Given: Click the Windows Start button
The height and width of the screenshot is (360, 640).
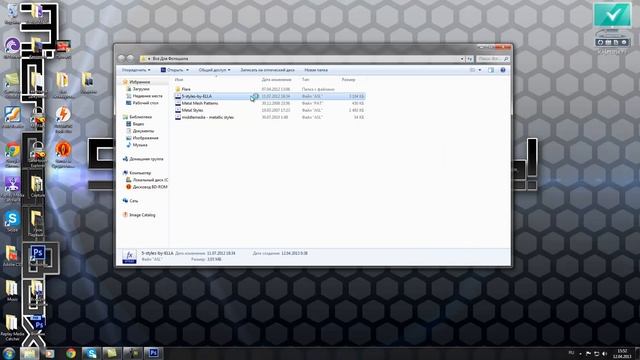Looking at the screenshot, I should coord(9,353).
